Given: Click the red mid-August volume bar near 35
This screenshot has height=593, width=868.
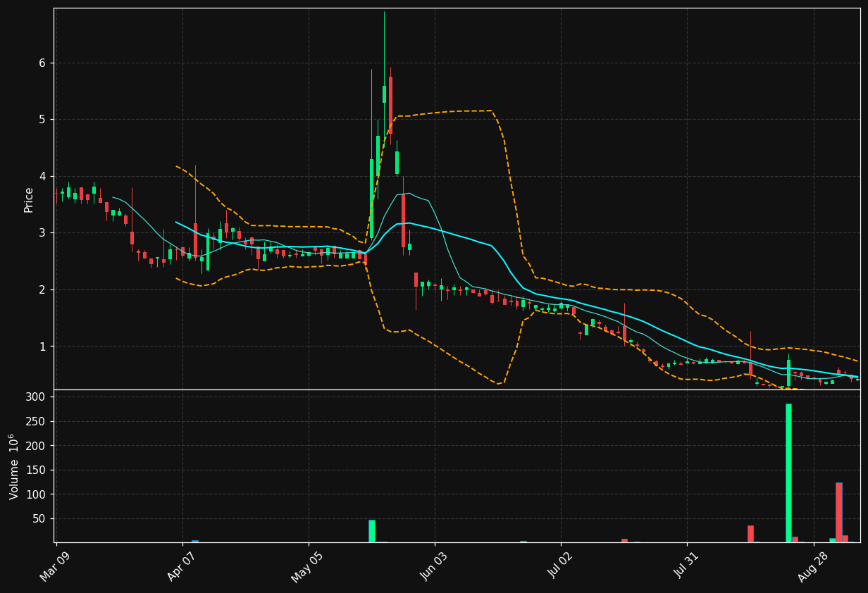Looking at the screenshot, I should tap(750, 534).
